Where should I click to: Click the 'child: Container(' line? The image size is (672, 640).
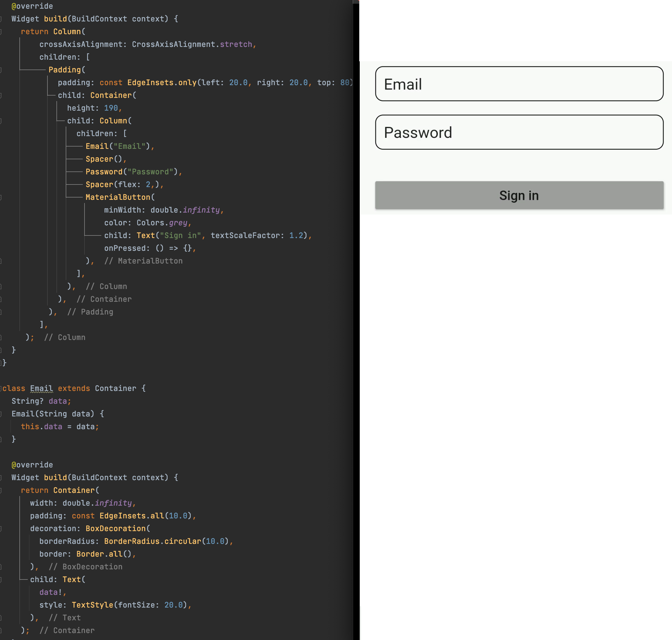coord(97,95)
